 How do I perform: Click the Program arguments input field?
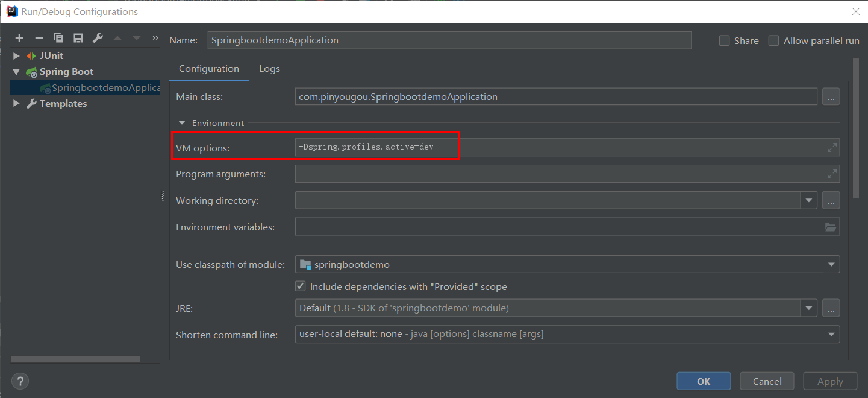point(557,174)
